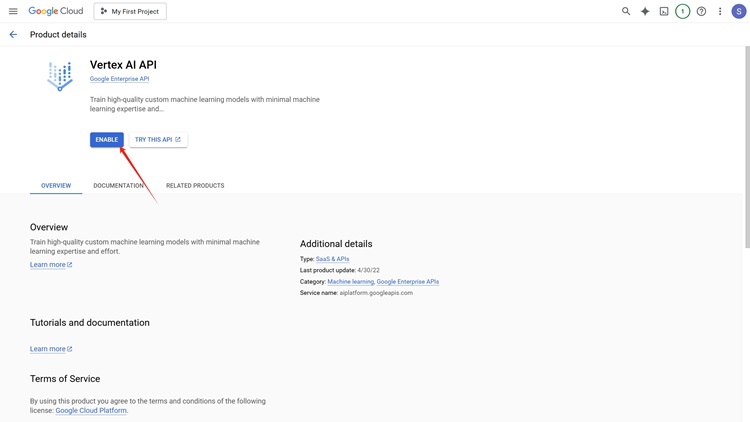Open the three-dot settings menu

720,11
